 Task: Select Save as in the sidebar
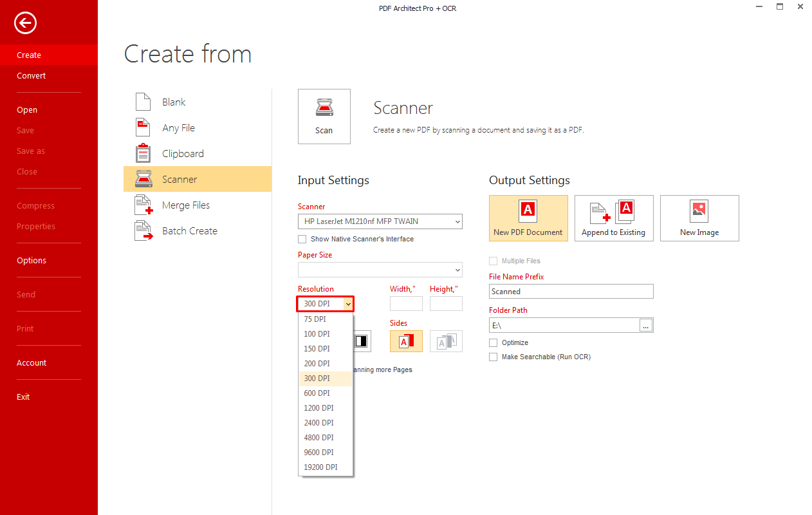[x=49, y=151]
